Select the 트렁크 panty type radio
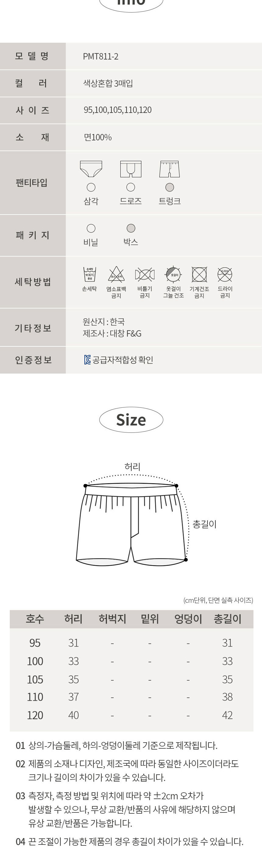262x868 pixels. tap(170, 187)
